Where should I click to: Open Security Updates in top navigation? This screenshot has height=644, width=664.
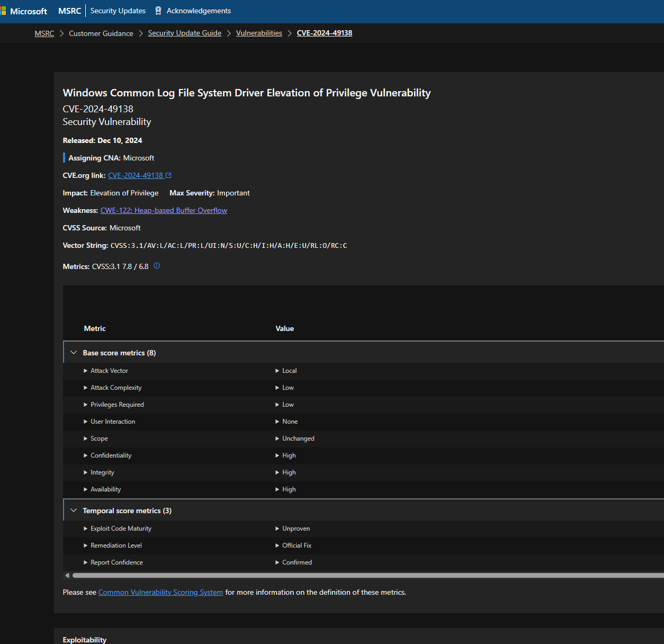[118, 11]
